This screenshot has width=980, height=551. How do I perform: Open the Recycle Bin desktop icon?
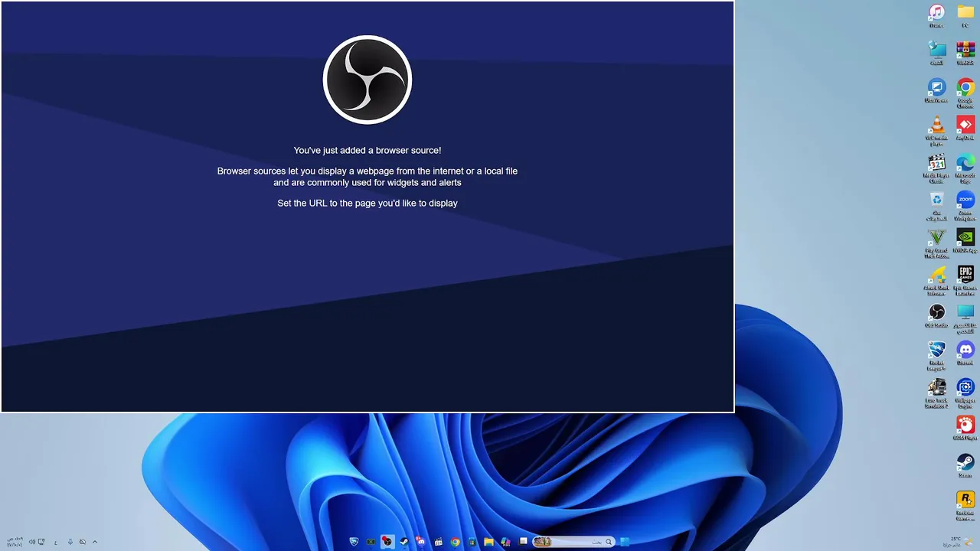click(x=936, y=205)
